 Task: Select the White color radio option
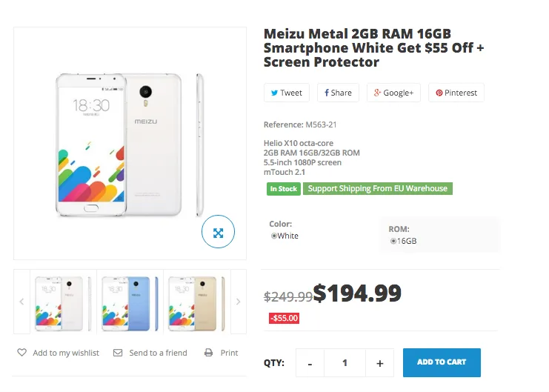274,236
